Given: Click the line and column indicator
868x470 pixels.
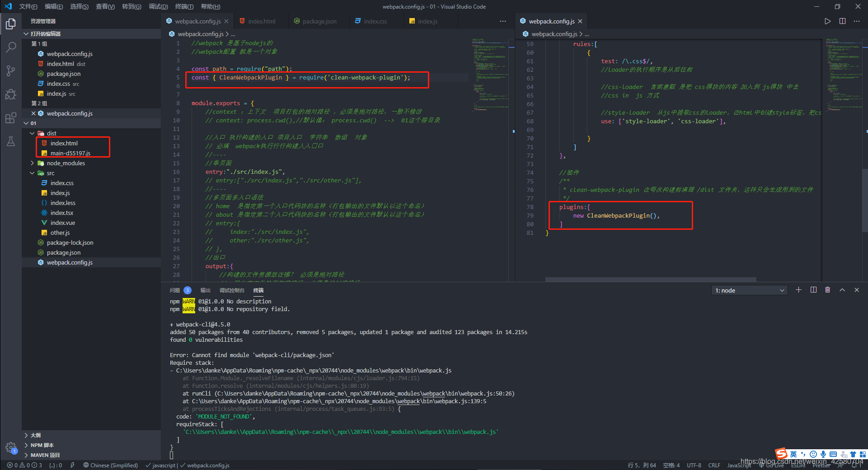Looking at the screenshot, I should click(x=642, y=465).
